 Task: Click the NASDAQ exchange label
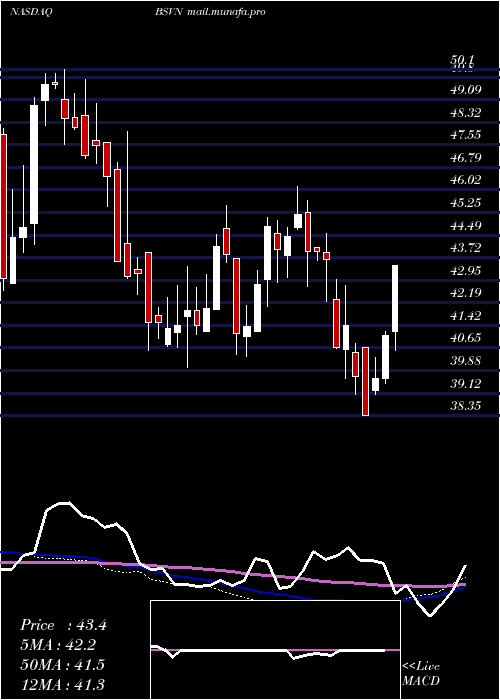point(31,12)
